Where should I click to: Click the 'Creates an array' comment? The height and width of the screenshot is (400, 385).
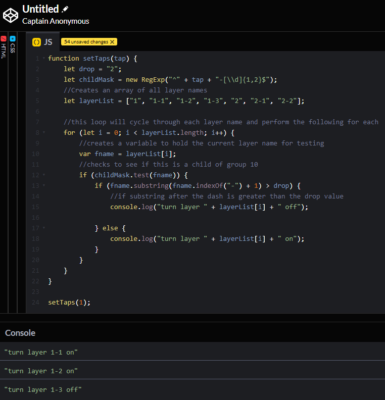pyautogui.click(x=135, y=90)
